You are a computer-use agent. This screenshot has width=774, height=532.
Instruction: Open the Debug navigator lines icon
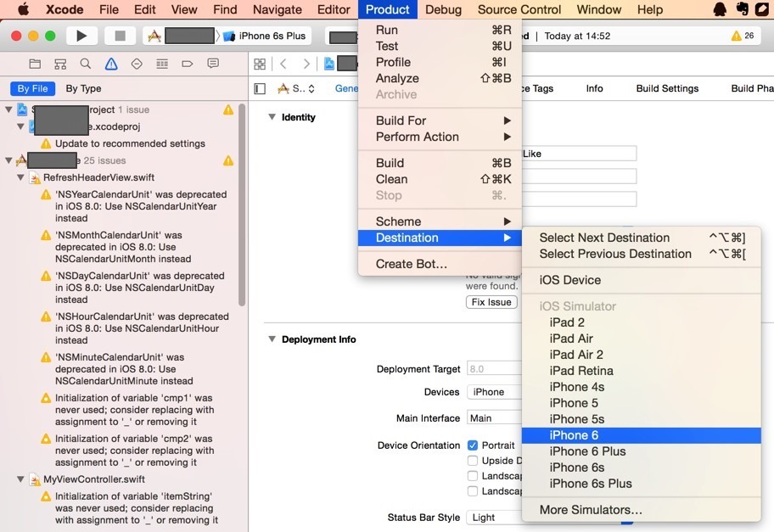(162, 64)
